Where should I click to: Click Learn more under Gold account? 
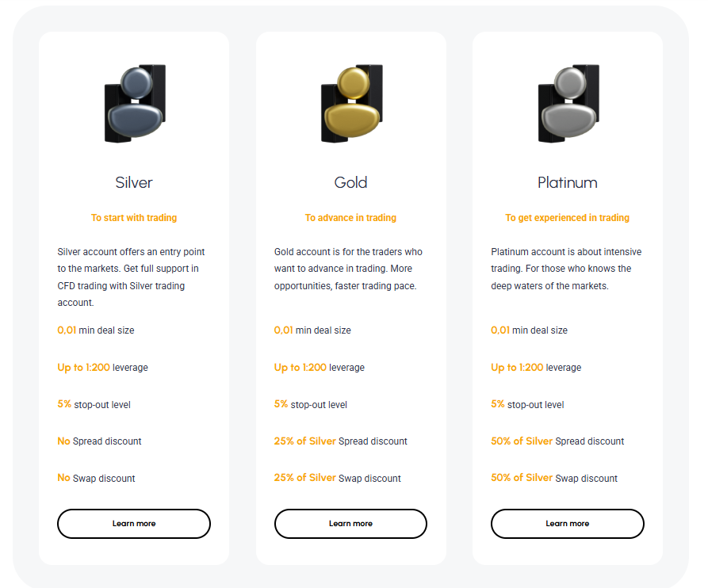coord(350,524)
